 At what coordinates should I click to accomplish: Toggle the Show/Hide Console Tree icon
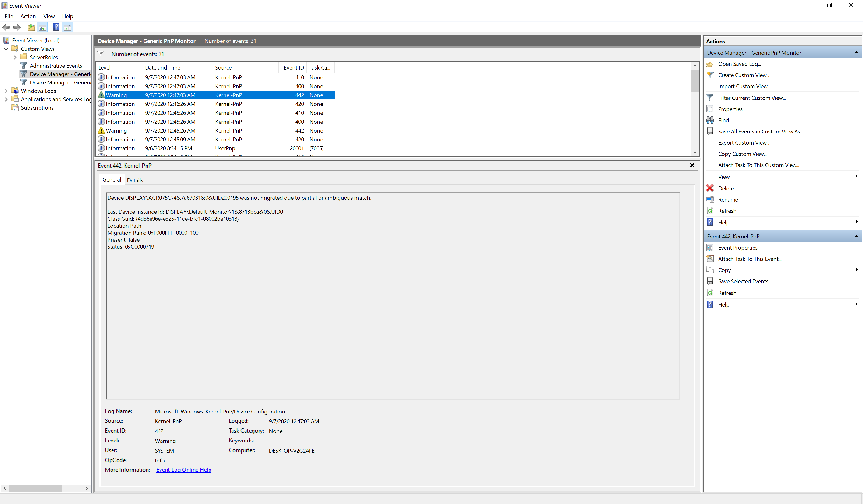(42, 27)
